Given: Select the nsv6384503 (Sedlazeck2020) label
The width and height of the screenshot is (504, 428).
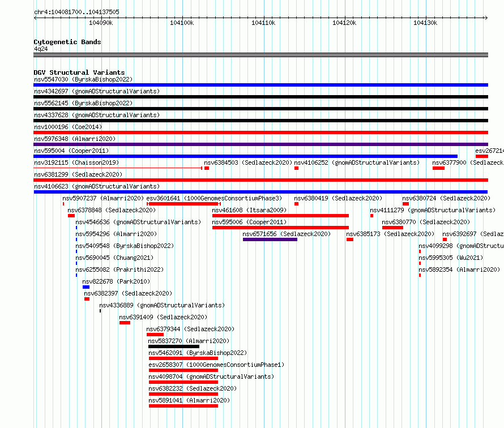Looking at the screenshot, I should [x=248, y=162].
